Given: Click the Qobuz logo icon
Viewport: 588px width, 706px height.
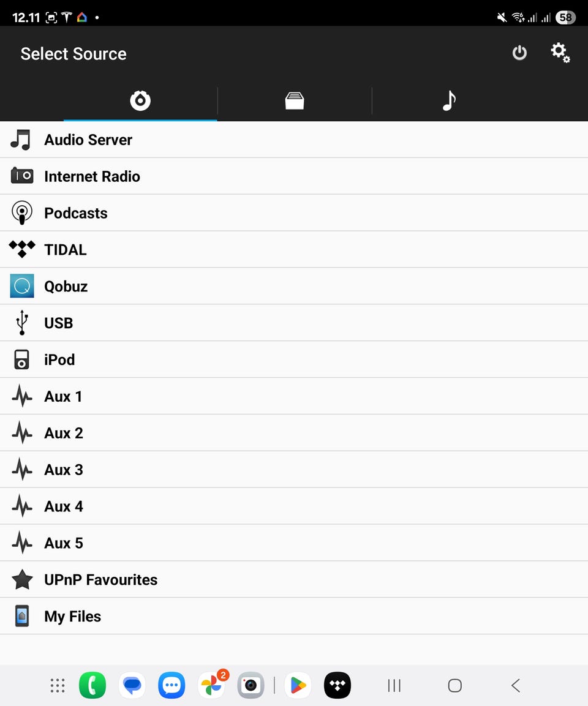Looking at the screenshot, I should coord(21,286).
